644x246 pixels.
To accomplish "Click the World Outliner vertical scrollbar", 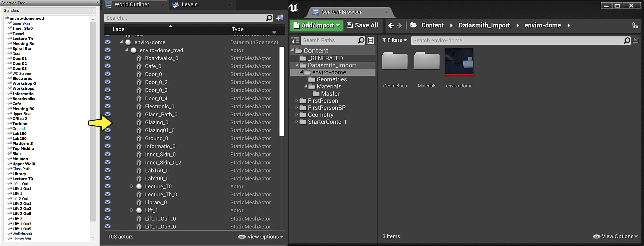I will [282, 91].
